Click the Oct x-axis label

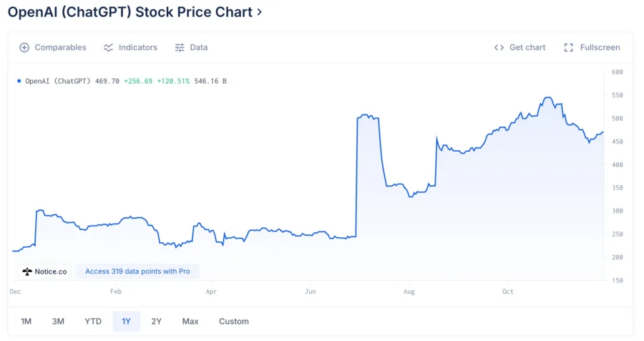pos(508,292)
